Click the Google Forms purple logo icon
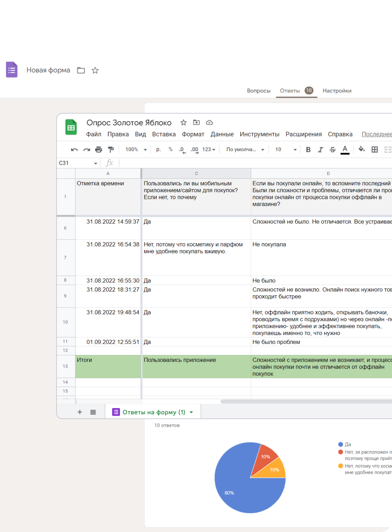 point(12,70)
